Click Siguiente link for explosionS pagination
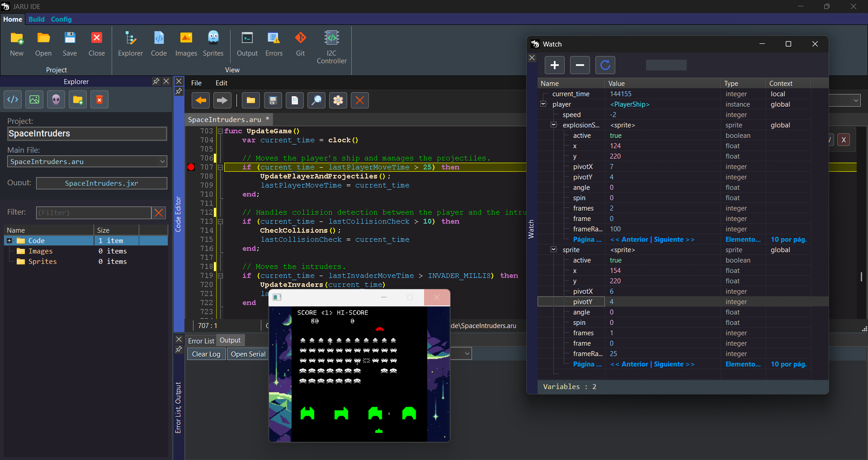The image size is (868, 460). pos(678,239)
